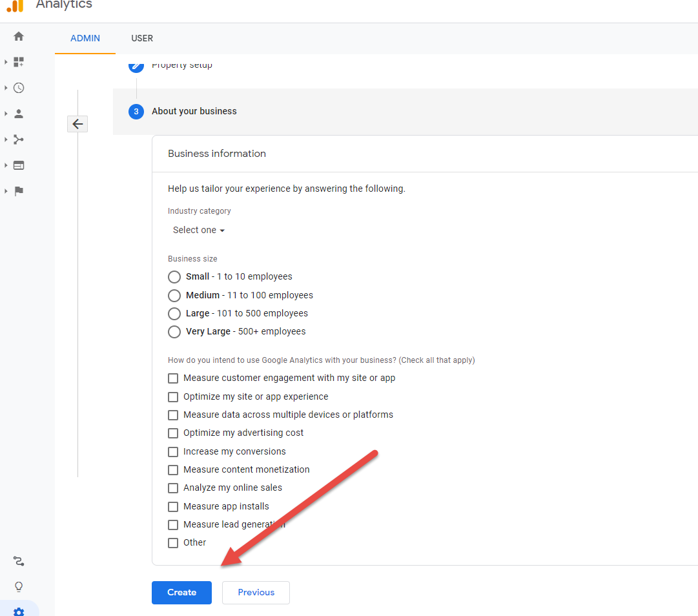This screenshot has width=698, height=616.
Task: Select Very Large business size option
Action: point(174,332)
